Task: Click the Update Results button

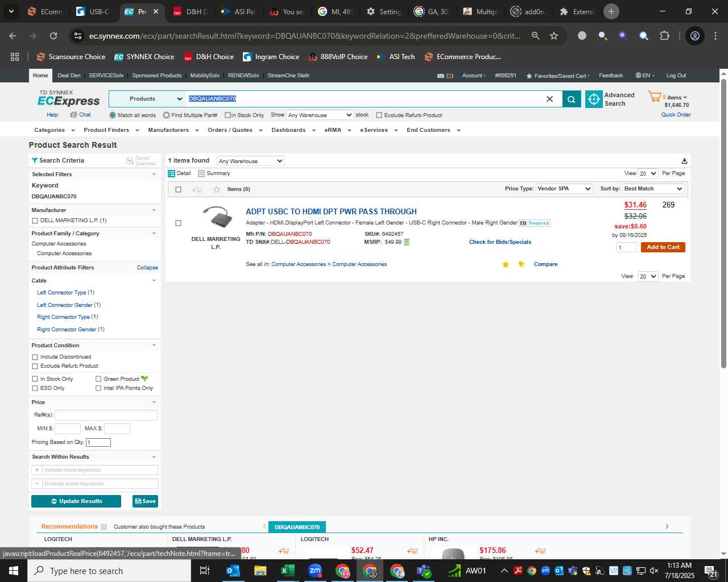Action: pyautogui.click(x=76, y=501)
